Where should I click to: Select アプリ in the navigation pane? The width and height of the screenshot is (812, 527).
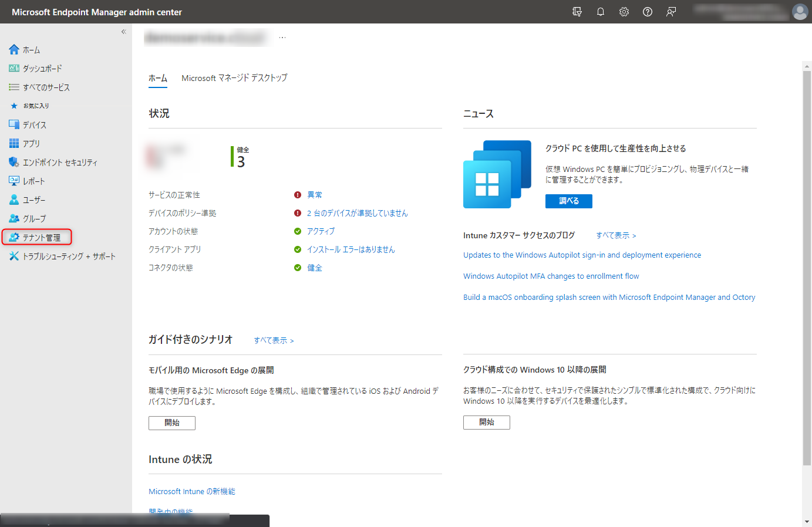(x=28, y=143)
